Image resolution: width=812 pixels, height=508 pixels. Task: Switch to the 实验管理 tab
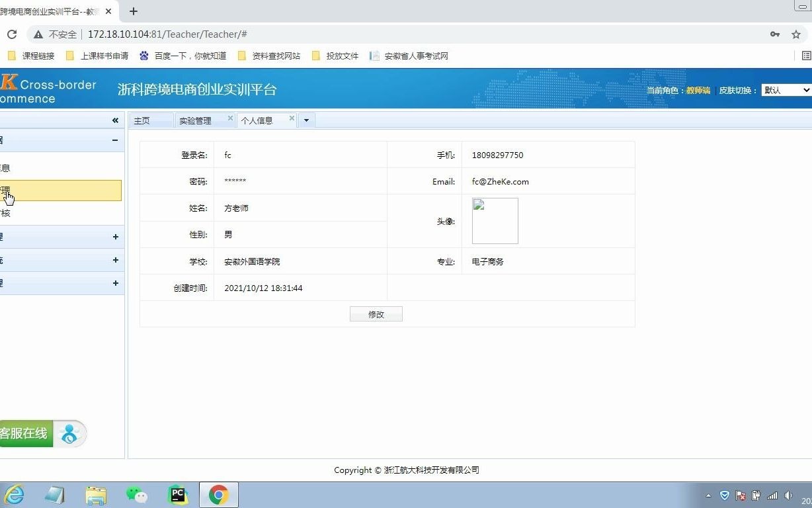[194, 120]
